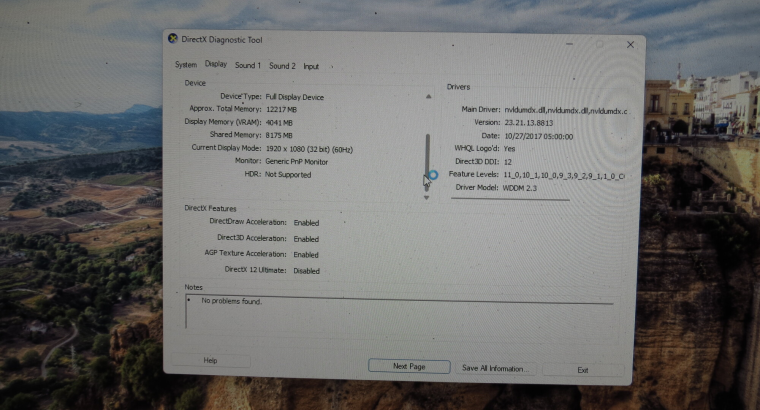Click the Main Driver nvldumdx.dll value
Viewport: 760px width, 410px height.
(x=566, y=110)
